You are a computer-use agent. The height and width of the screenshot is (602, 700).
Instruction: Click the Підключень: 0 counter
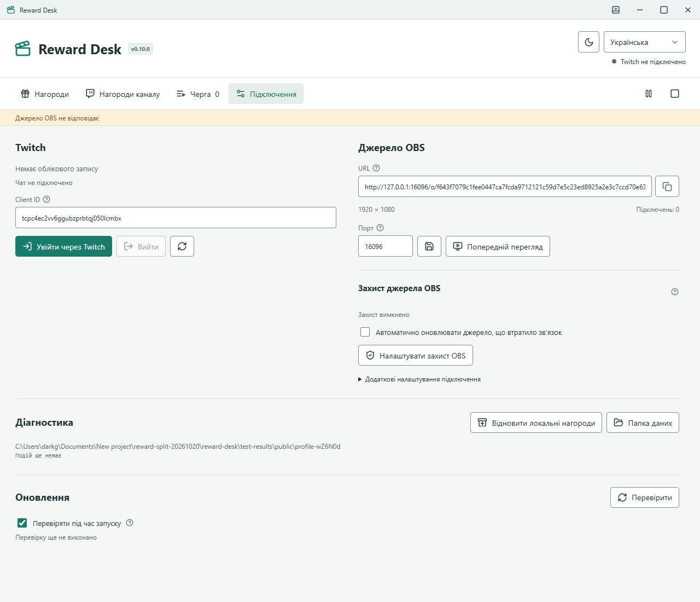pos(658,210)
